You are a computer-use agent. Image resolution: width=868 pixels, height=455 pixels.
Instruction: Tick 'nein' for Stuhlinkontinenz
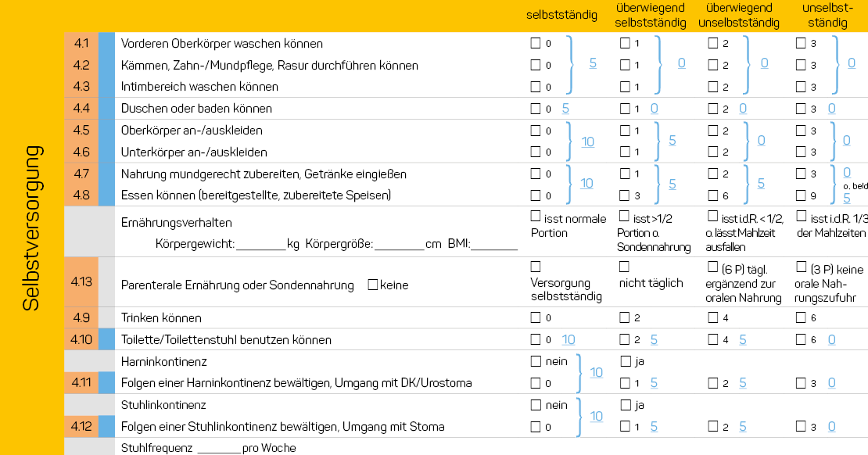tap(536, 405)
